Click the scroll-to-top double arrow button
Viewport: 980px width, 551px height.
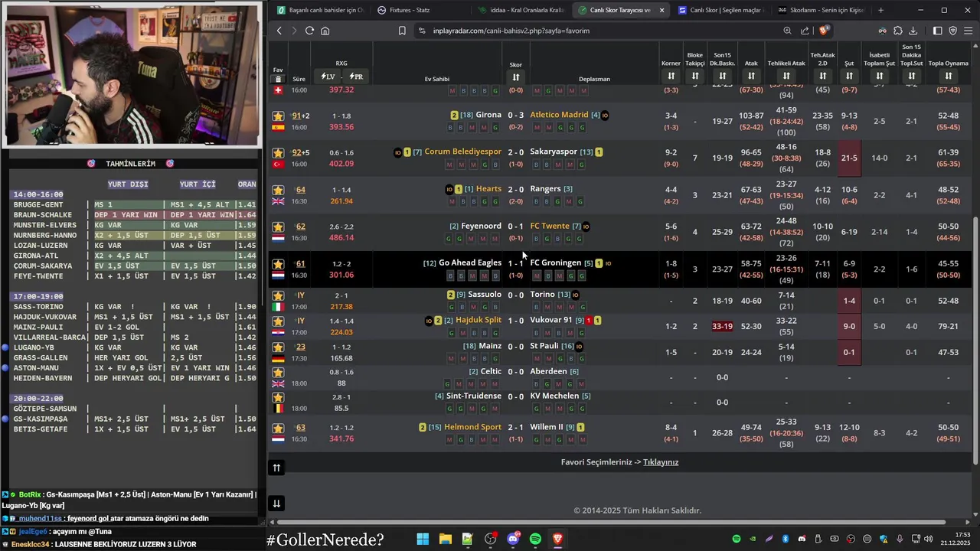(276, 468)
